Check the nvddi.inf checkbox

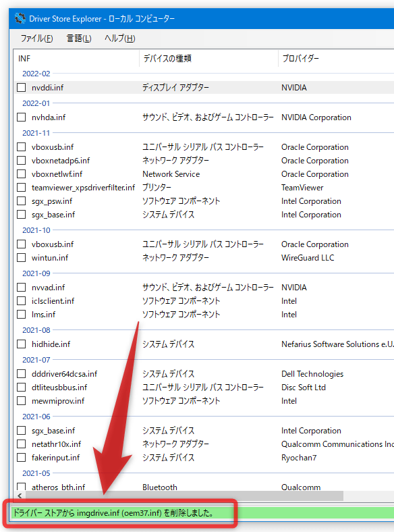coord(22,88)
